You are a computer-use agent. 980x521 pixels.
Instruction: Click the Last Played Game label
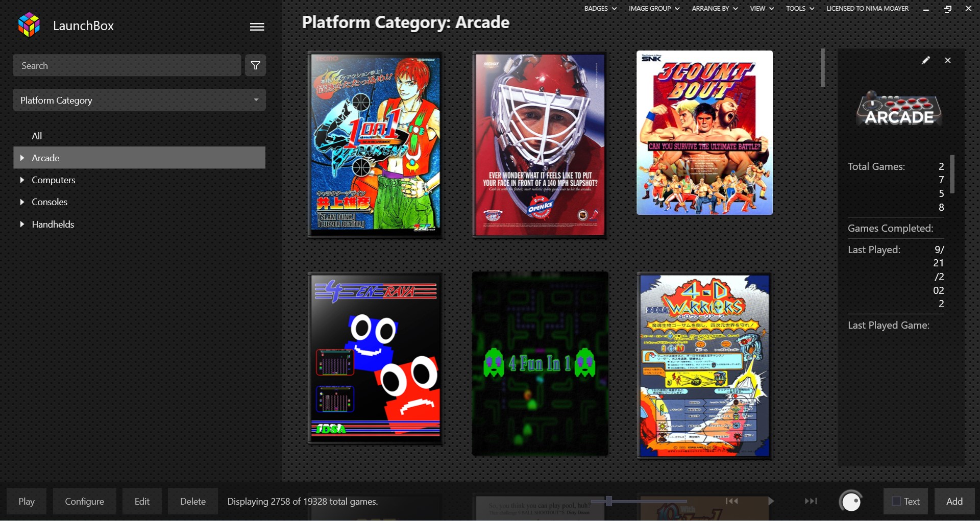click(889, 325)
